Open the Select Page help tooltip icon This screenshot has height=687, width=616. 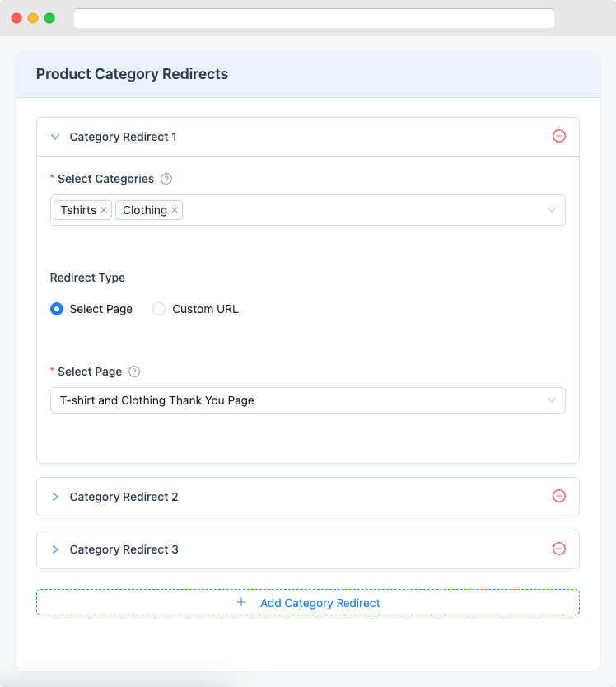134,372
